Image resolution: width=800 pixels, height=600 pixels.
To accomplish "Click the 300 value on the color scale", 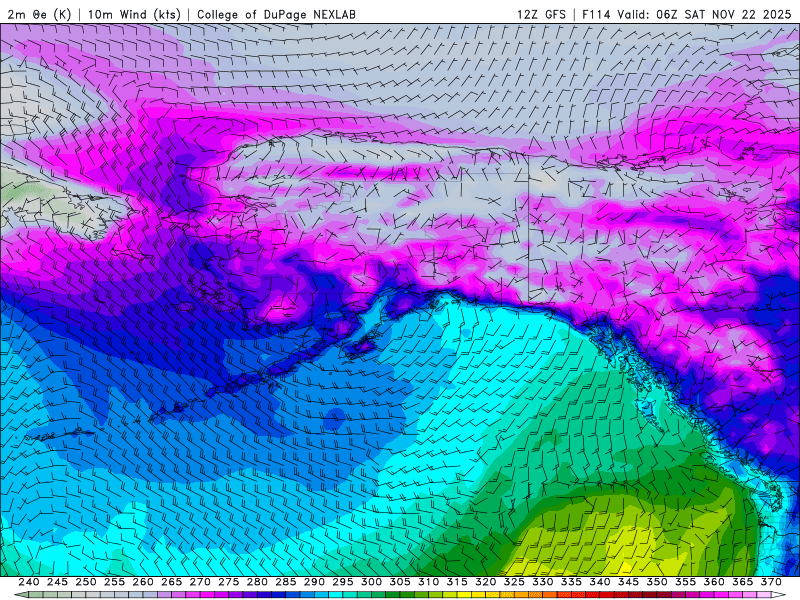I will point(371,582).
